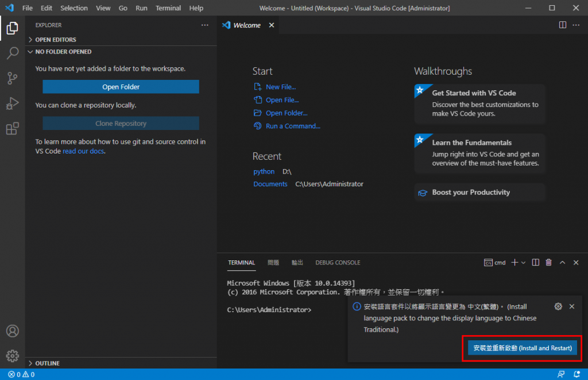The image size is (588, 380).
Task: Switch to the Debug Console tab
Action: pos(338,263)
